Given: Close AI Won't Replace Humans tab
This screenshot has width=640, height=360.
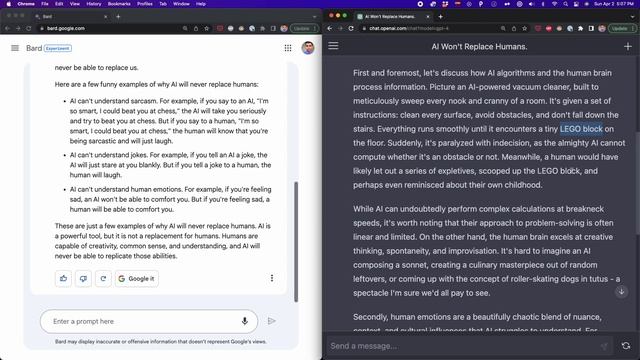Looking at the screenshot, I should 428,17.
